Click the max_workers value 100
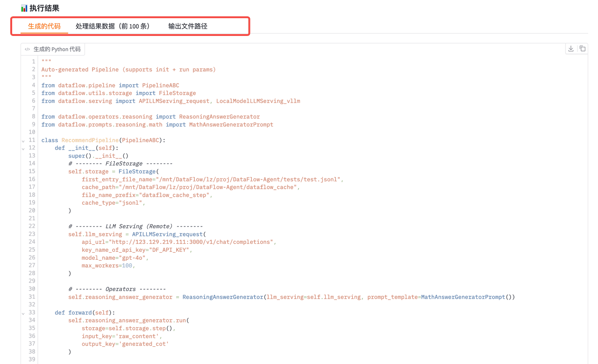 [x=125, y=265]
